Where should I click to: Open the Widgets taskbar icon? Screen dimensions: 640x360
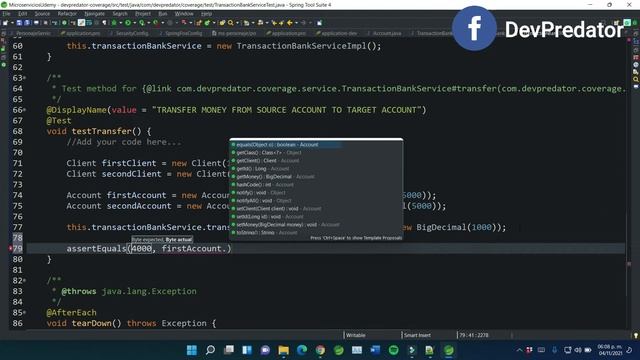(x=247, y=350)
